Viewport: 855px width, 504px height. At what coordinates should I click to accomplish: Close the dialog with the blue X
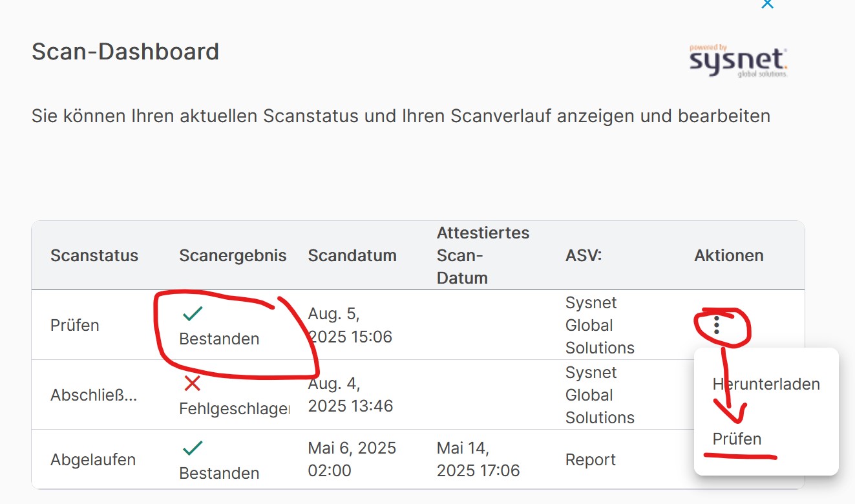(767, 4)
